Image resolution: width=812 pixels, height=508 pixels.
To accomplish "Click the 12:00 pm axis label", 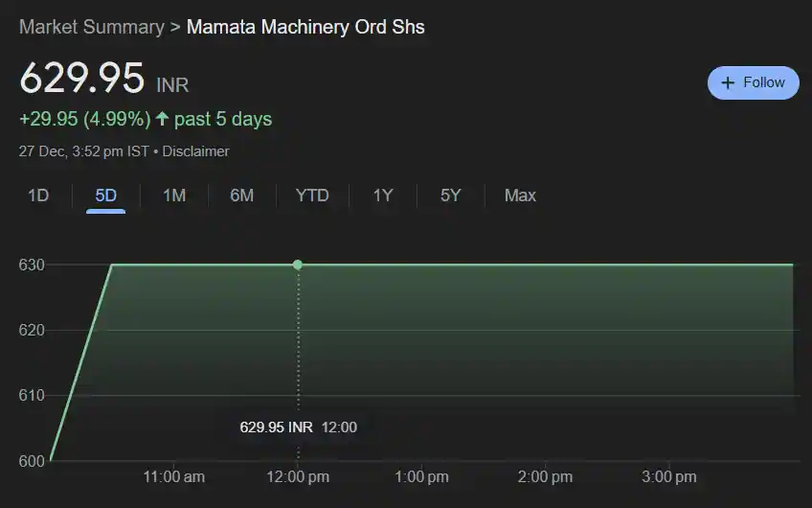I will (298, 477).
